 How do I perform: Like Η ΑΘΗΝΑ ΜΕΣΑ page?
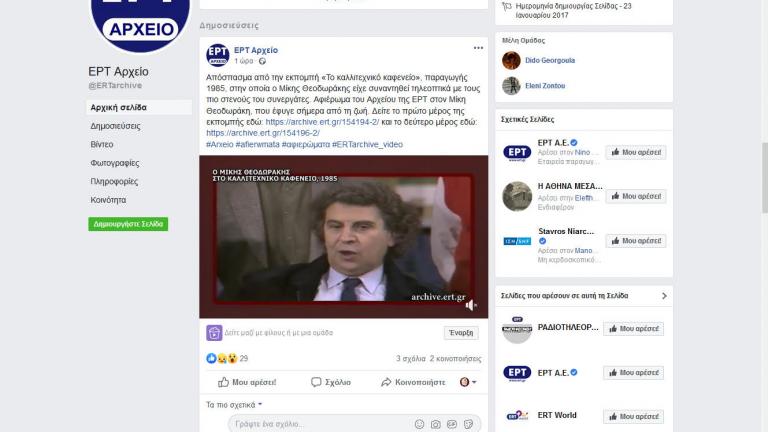tap(636, 196)
